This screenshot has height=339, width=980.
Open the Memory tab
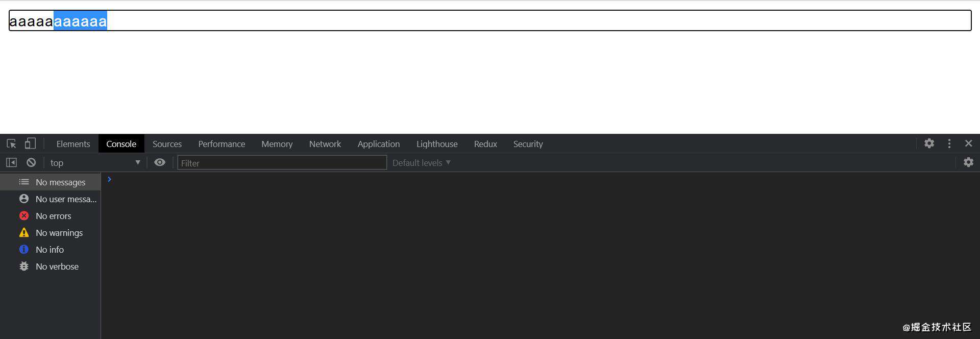pos(277,144)
